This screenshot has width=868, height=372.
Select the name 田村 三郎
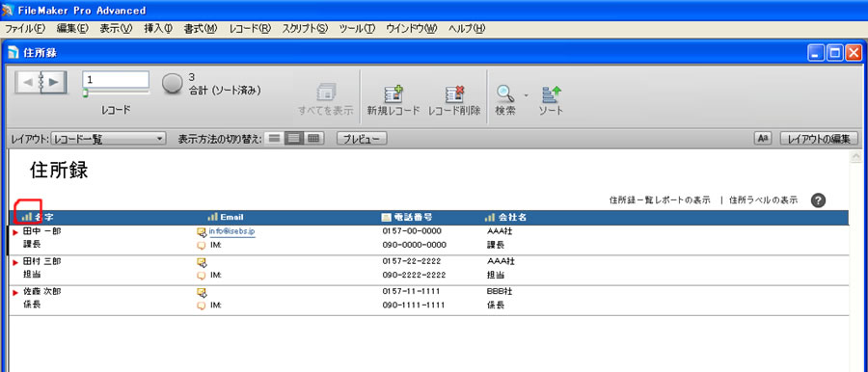click(42, 261)
